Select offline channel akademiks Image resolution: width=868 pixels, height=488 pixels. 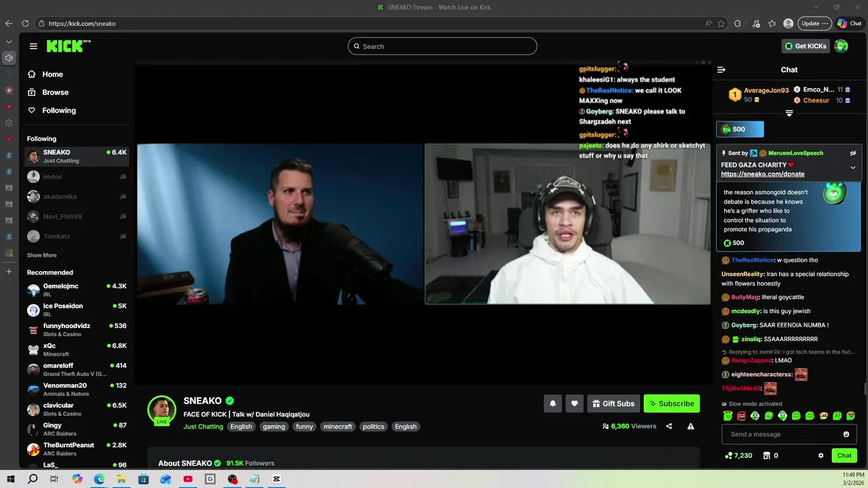[x=77, y=197]
